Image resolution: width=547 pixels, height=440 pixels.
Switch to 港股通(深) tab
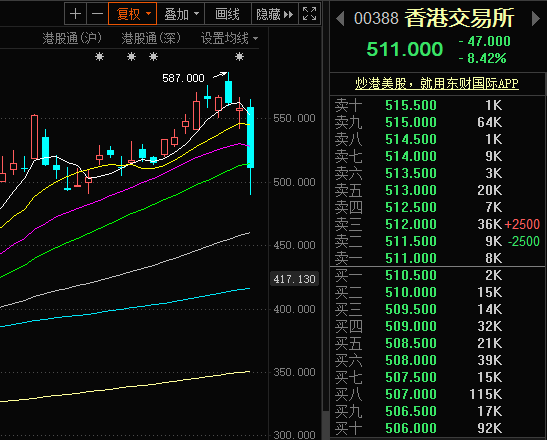point(151,38)
